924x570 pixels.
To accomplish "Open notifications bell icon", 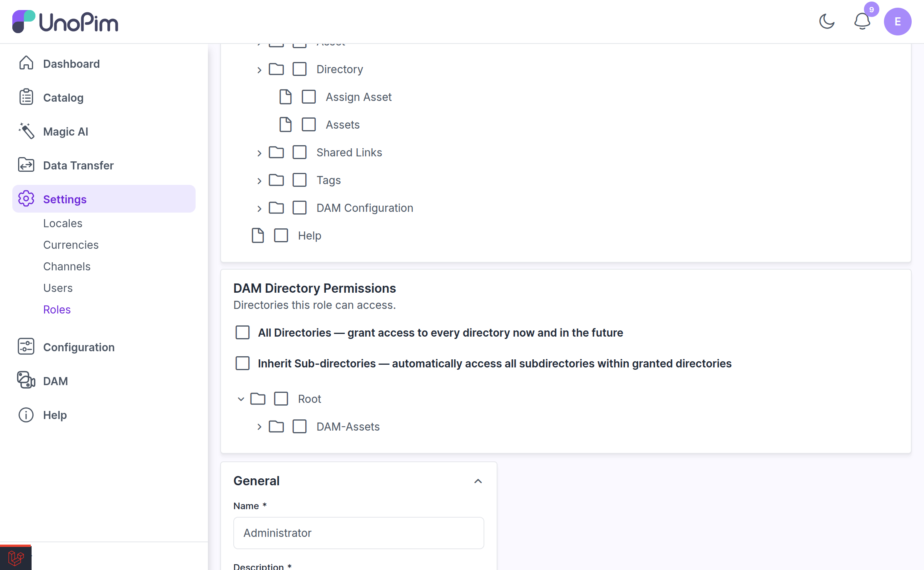I will [x=862, y=22].
